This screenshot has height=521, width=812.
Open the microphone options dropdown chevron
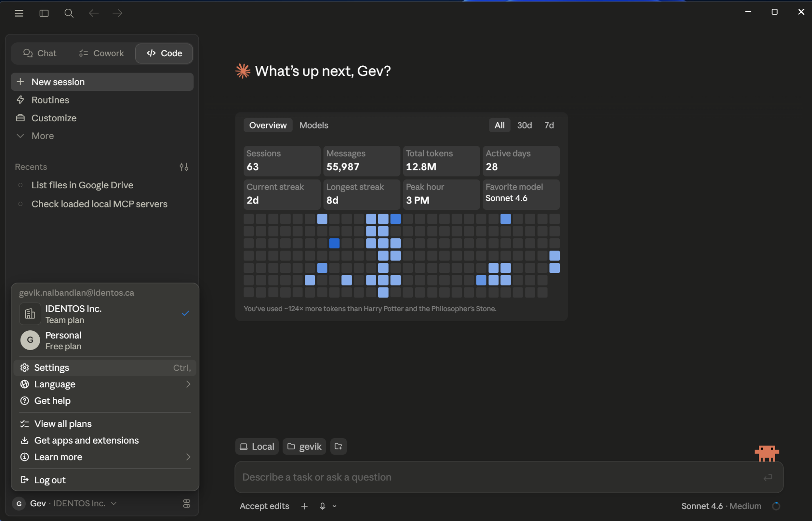335,506
